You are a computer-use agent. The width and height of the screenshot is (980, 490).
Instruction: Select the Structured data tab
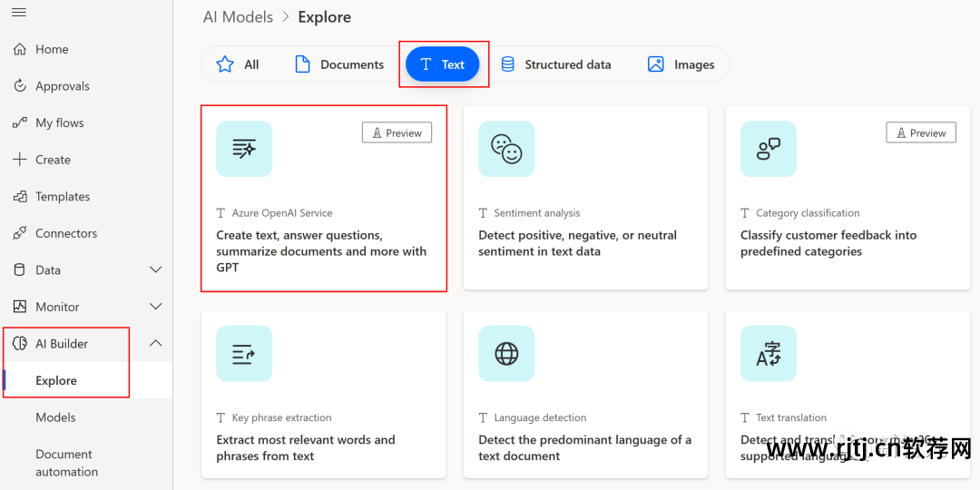(x=555, y=64)
